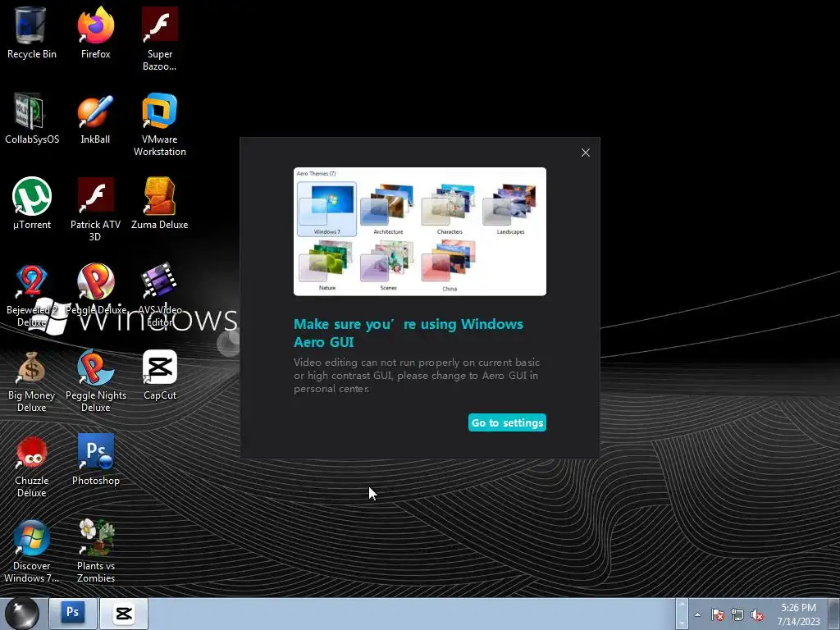Select the Bejeweled 2 Deluxe icon
The image size is (840, 630).
coord(32,294)
